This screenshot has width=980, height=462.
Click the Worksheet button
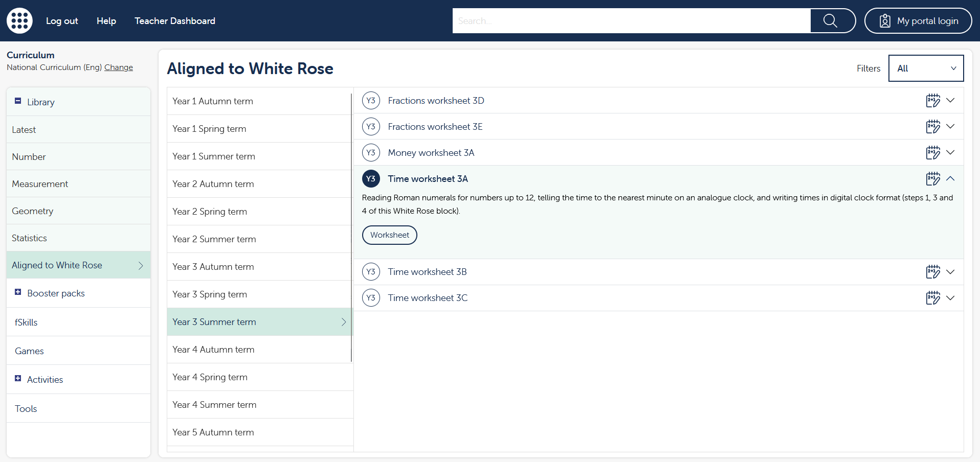point(390,235)
